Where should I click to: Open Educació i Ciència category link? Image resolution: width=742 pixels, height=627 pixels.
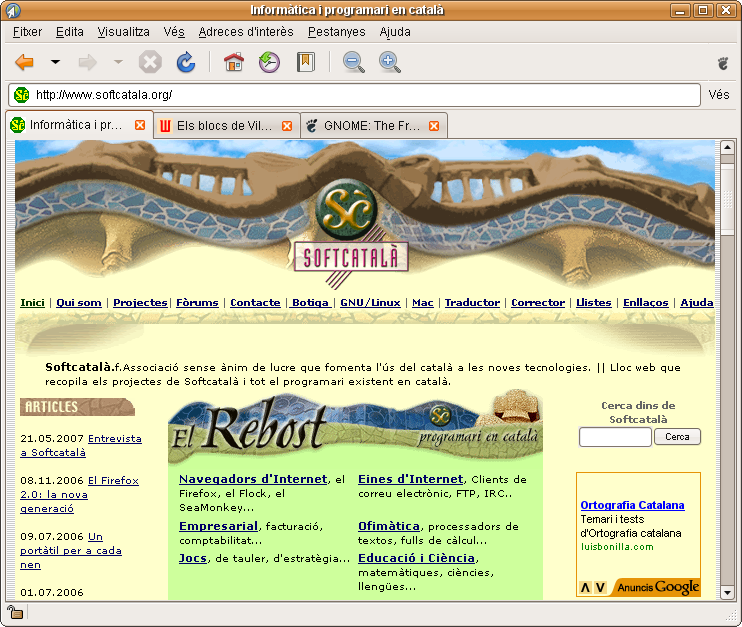(416, 558)
